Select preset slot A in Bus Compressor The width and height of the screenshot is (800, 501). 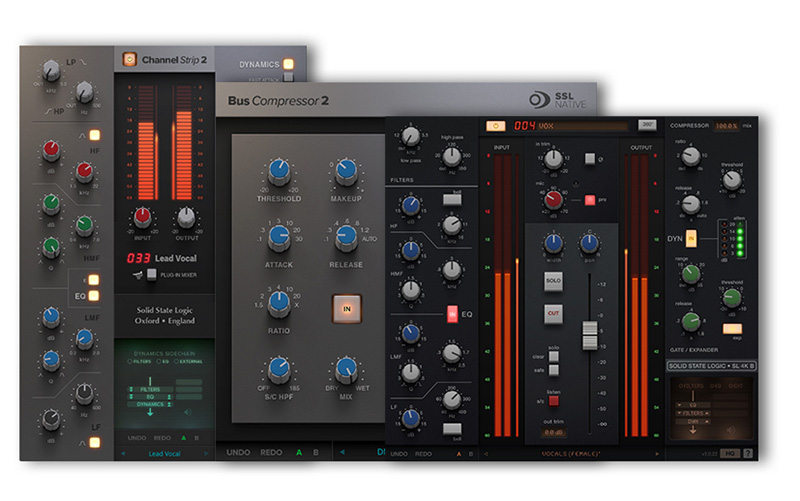(x=297, y=452)
